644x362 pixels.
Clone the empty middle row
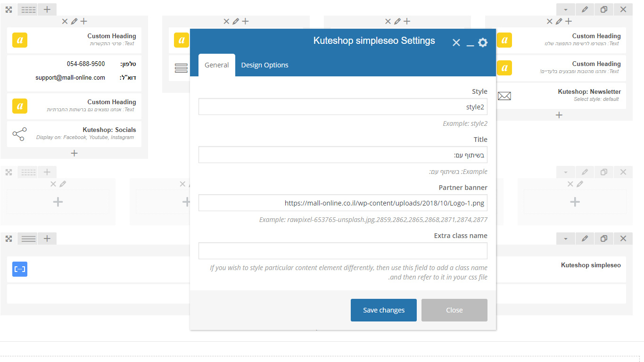click(604, 172)
